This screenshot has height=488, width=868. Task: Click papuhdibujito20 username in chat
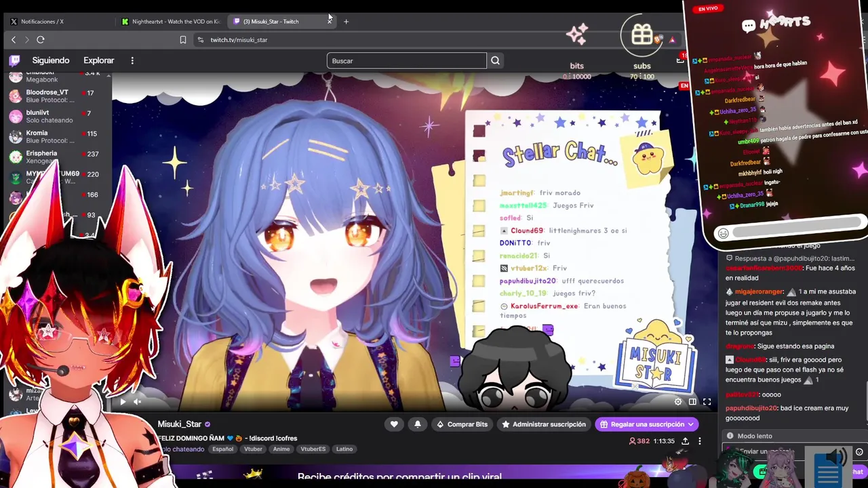751,408
